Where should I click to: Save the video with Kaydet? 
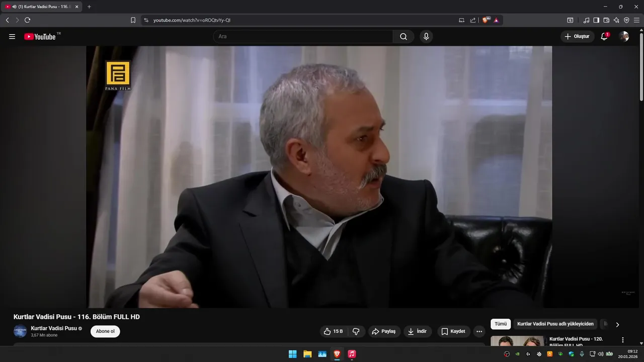tap(453, 331)
